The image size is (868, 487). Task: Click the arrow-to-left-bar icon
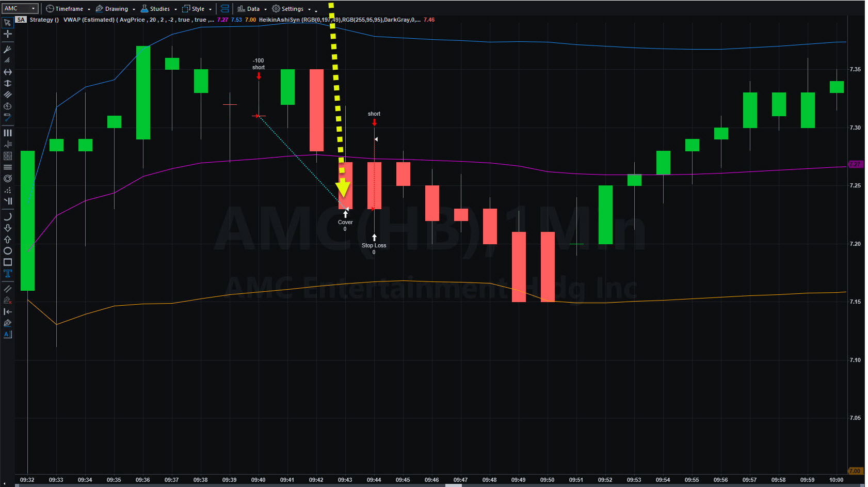[7, 311]
